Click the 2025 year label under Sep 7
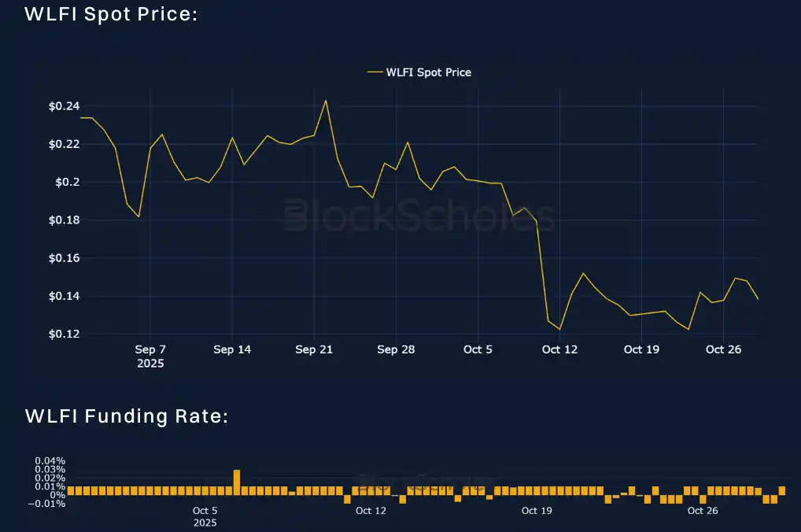This screenshot has width=801, height=532. click(x=149, y=364)
